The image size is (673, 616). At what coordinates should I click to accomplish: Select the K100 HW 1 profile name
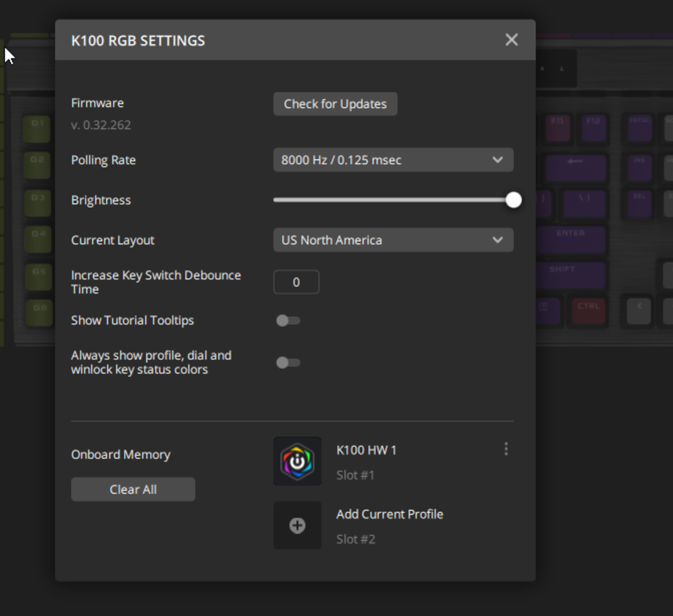pyautogui.click(x=366, y=450)
